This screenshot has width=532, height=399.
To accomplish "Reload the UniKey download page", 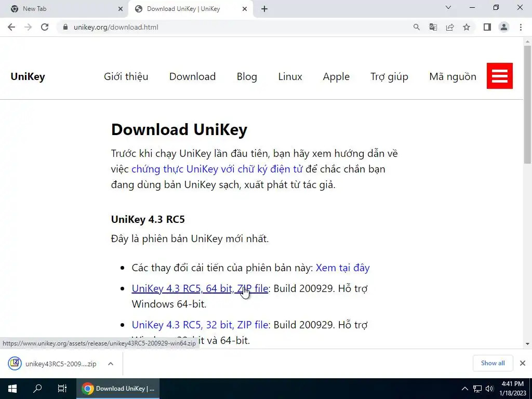I will (45, 27).
